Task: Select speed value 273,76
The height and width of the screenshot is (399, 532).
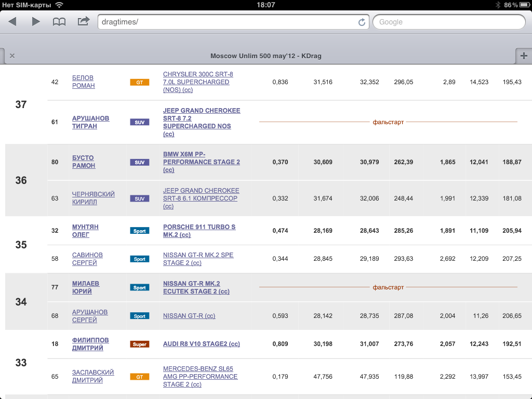Action: pyautogui.click(x=403, y=344)
